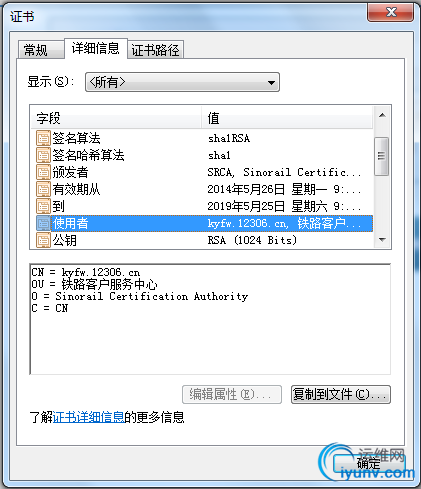Click the 复制到文件 button

click(341, 395)
